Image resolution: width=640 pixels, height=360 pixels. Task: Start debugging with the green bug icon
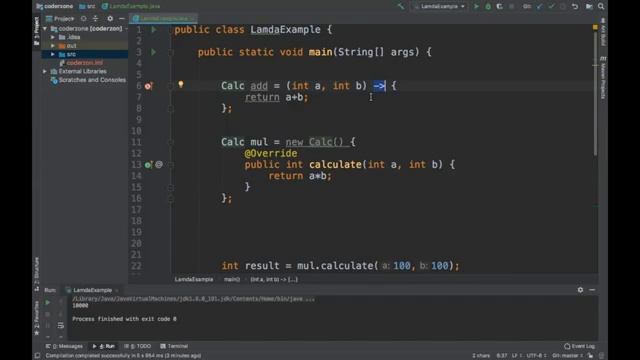point(488,6)
